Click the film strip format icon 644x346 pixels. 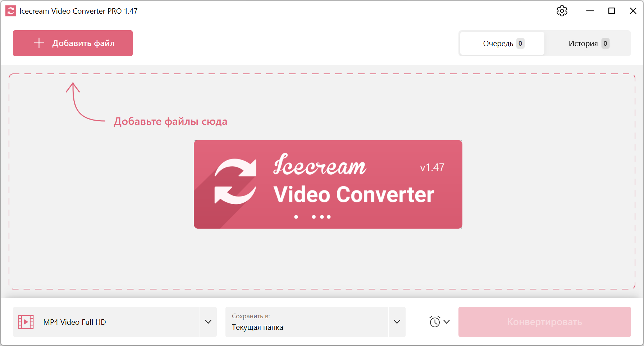pos(26,322)
